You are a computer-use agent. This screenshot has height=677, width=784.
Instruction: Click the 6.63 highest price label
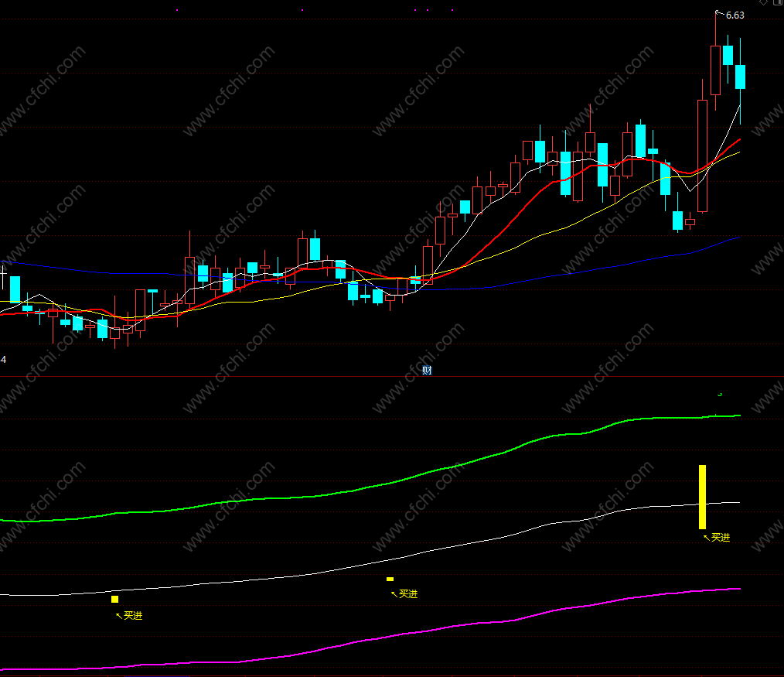click(735, 15)
